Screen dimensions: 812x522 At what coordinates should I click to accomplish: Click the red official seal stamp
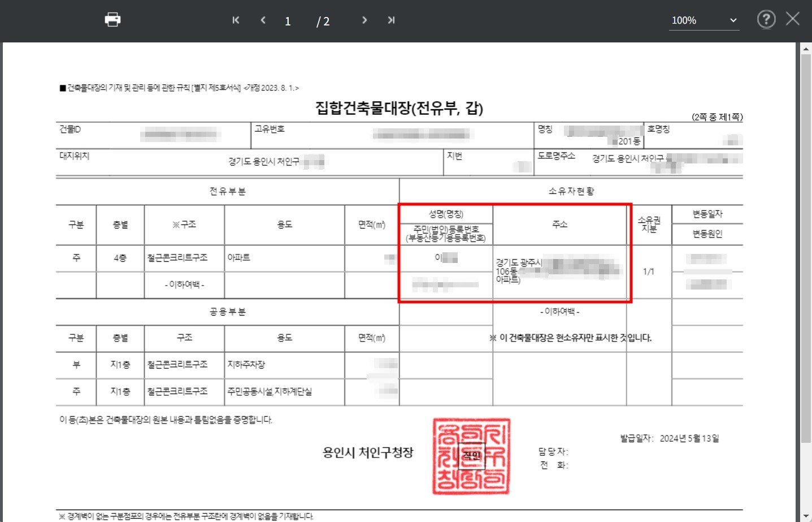[472, 456]
